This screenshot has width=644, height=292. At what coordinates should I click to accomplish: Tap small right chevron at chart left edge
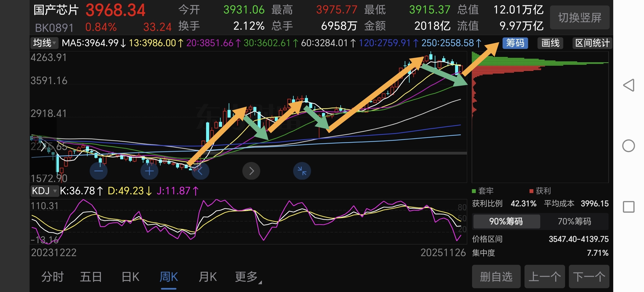click(43, 146)
